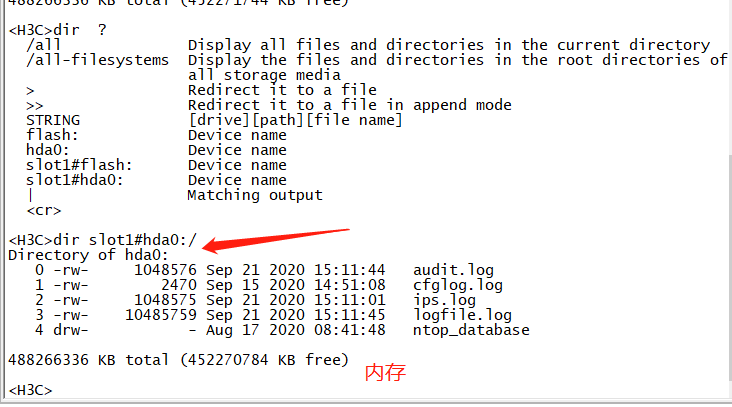Click the 'Redirect it to a file in append mode' description

coord(349,105)
